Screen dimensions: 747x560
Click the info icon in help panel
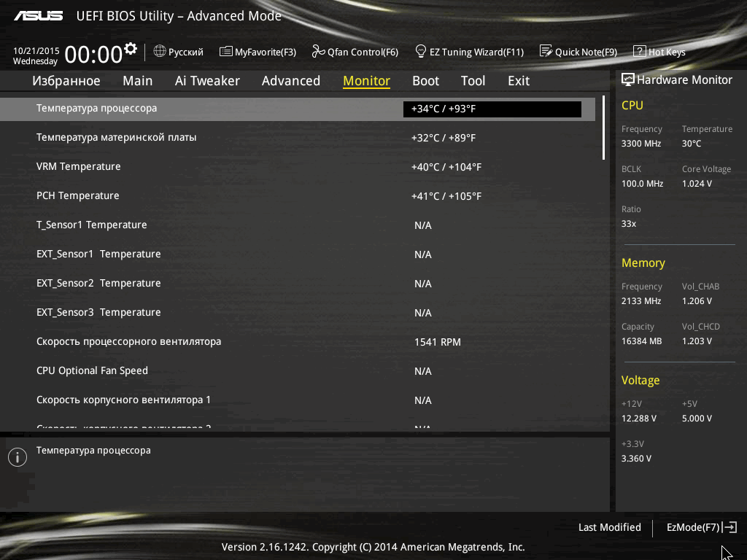pyautogui.click(x=18, y=457)
